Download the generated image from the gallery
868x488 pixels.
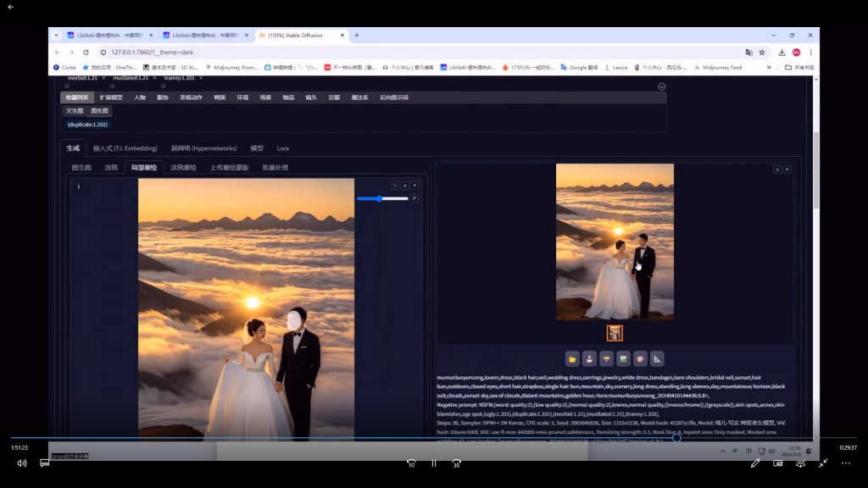(777, 169)
